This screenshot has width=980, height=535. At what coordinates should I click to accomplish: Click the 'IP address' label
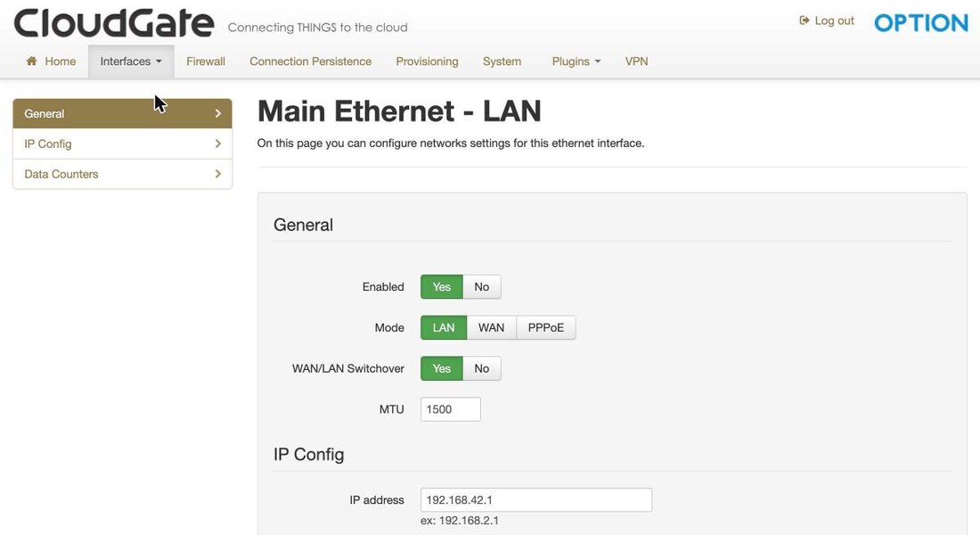(377, 500)
